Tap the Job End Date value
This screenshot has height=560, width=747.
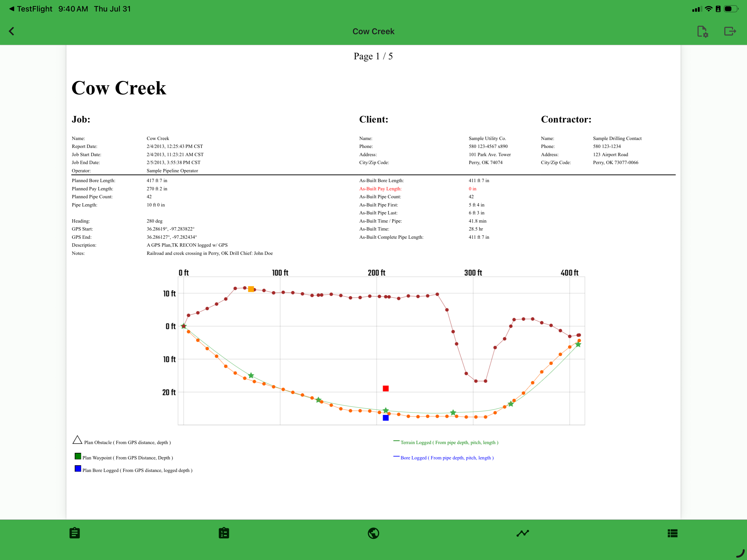click(x=174, y=162)
